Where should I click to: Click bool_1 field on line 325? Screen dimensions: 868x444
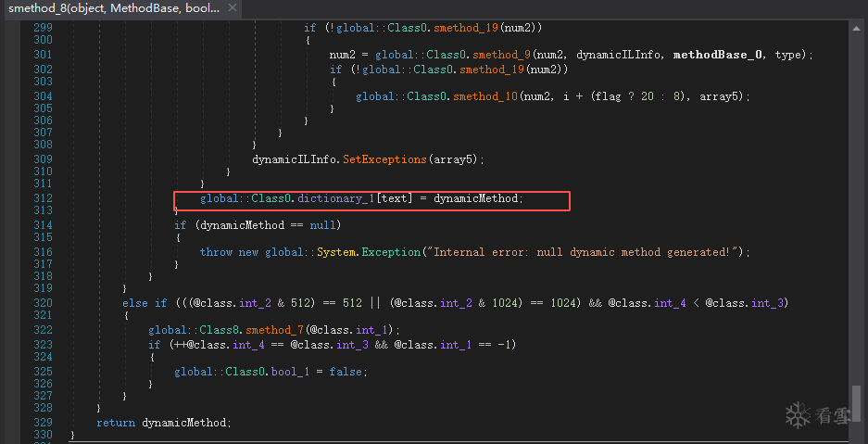(290, 372)
